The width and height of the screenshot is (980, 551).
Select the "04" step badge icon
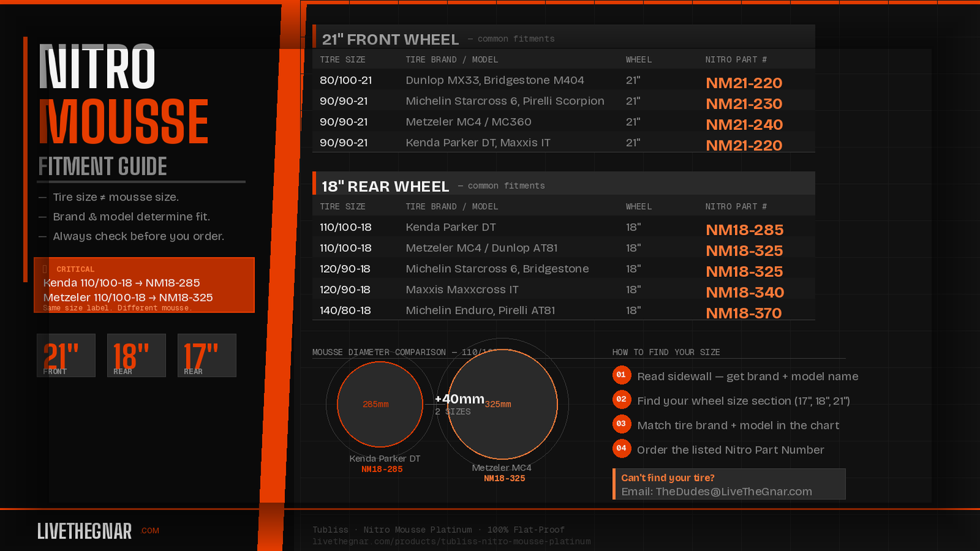(x=621, y=449)
